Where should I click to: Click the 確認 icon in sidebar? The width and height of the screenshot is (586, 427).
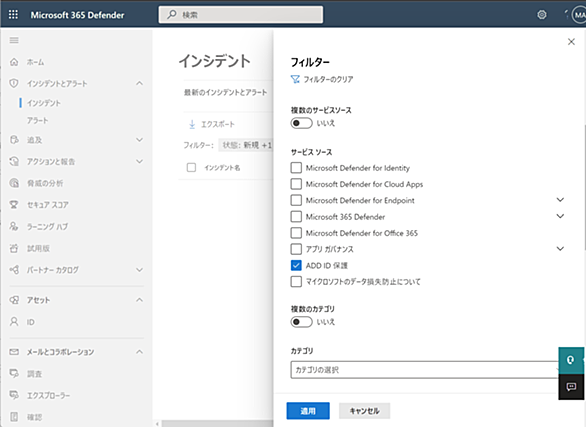pyautogui.click(x=14, y=417)
